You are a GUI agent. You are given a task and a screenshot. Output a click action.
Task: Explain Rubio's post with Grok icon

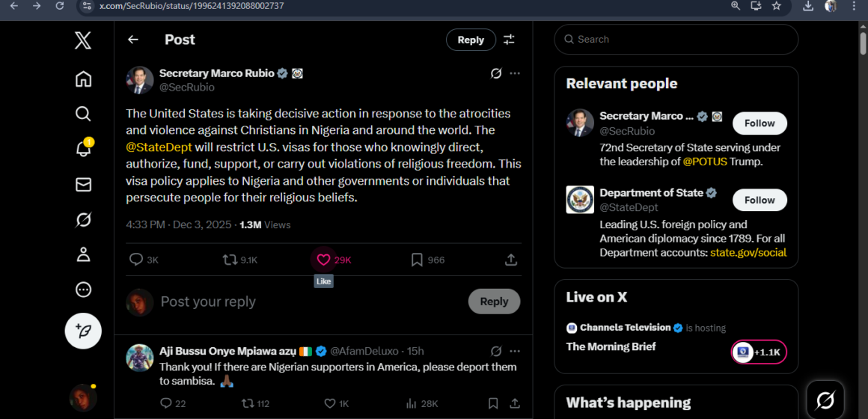(496, 73)
